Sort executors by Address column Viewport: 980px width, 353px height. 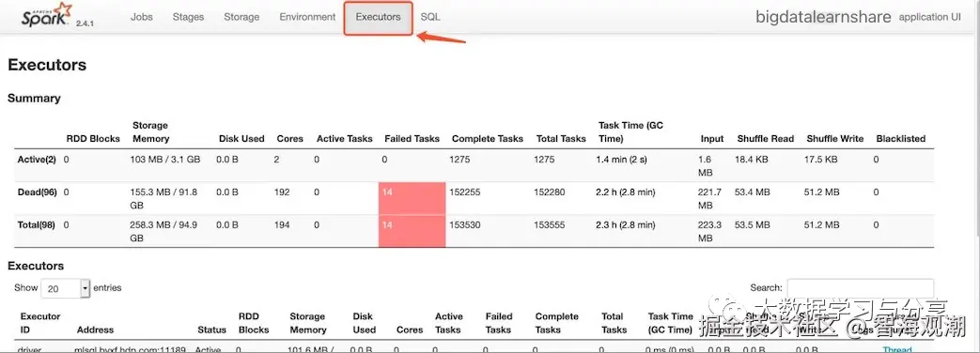point(95,330)
